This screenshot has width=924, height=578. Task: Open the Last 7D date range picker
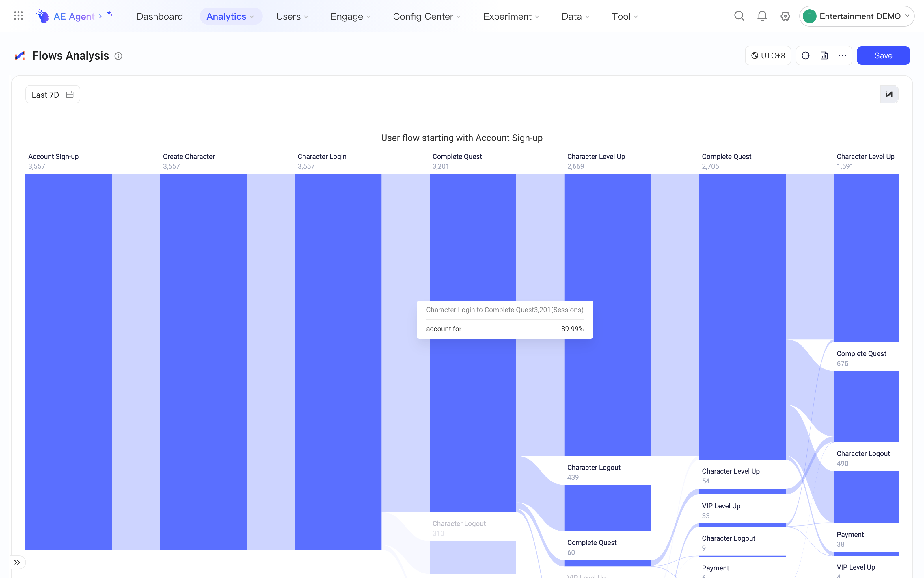click(x=53, y=95)
